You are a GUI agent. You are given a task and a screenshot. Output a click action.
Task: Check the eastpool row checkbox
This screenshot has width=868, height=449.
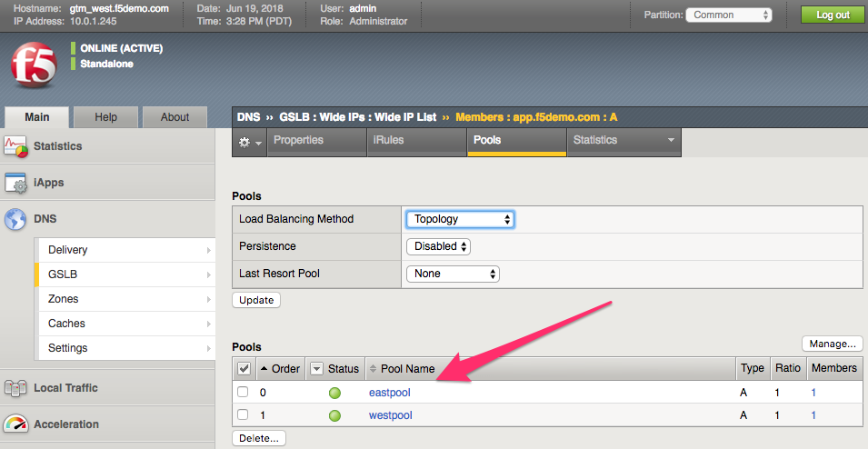pos(243,392)
